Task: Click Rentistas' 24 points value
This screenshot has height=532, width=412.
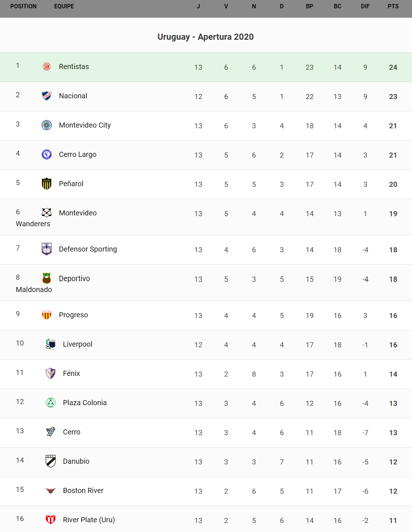Action: 393,67
